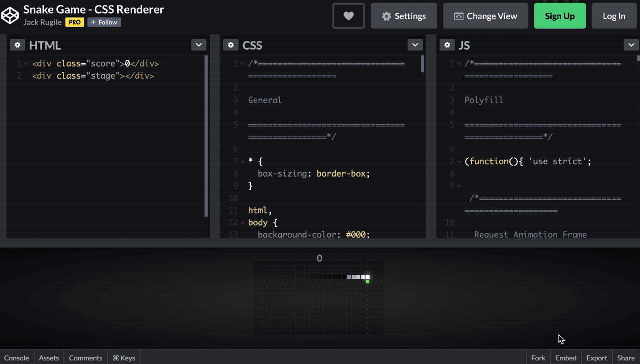Click the heart icon to love this pen
Image resolution: width=640 pixels, height=364 pixels.
(348, 15)
